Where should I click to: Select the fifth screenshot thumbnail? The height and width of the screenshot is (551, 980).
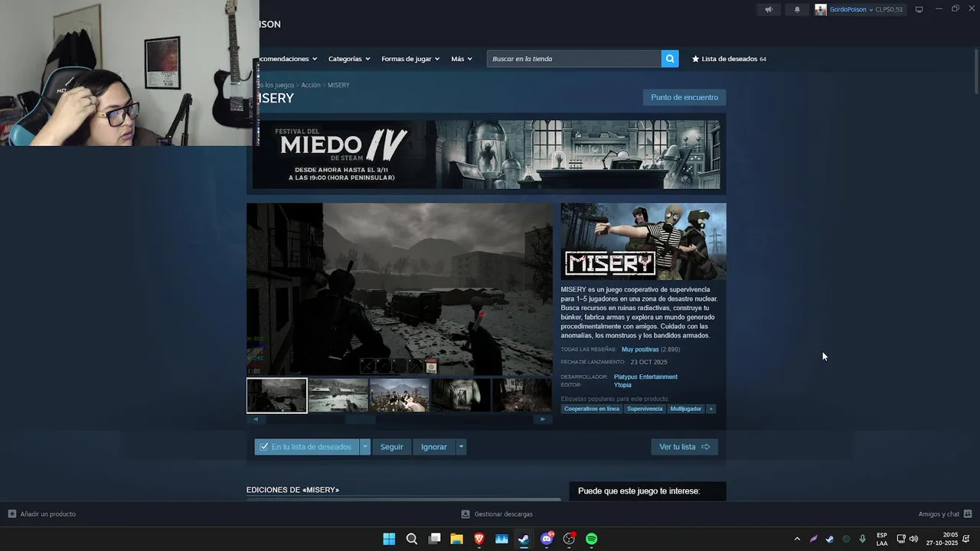[x=521, y=396]
